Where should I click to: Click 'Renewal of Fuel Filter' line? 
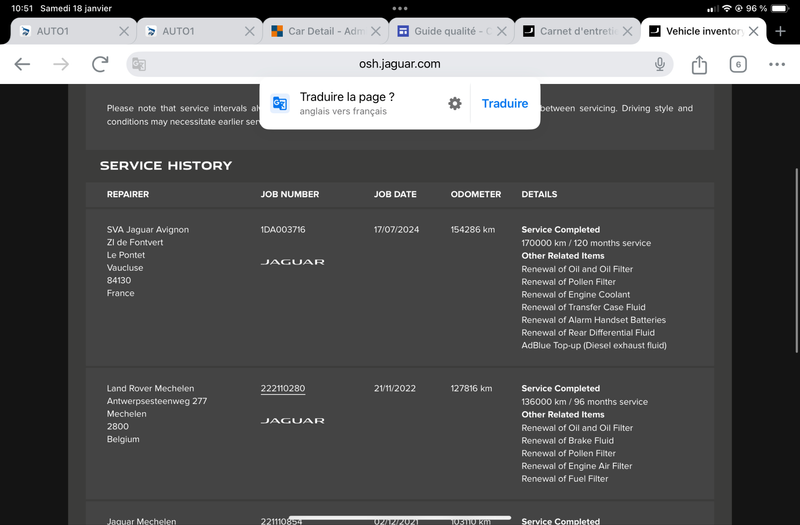pyautogui.click(x=565, y=479)
